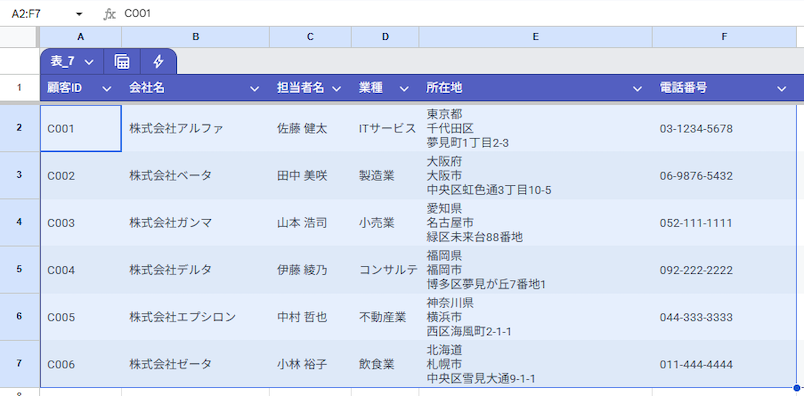Open the 会社名 column dropdown arrow

coord(254,89)
